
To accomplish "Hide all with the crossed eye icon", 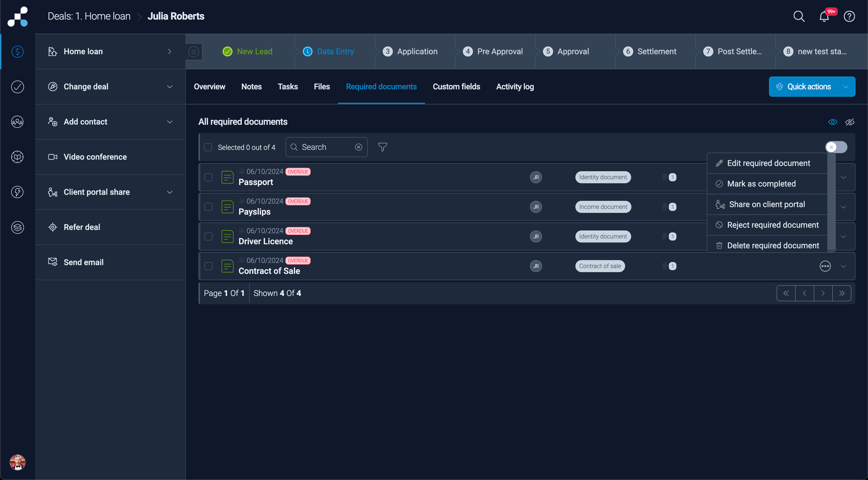I will click(x=849, y=122).
